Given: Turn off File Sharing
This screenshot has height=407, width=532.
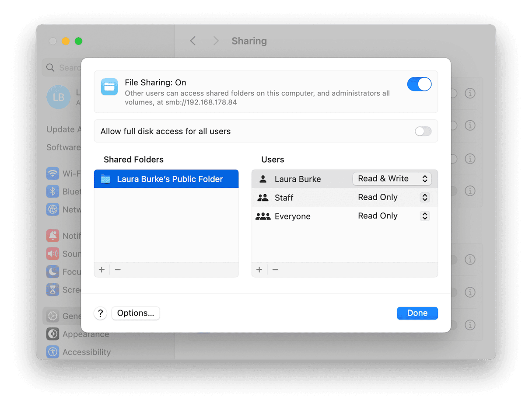Looking at the screenshot, I should coord(419,84).
